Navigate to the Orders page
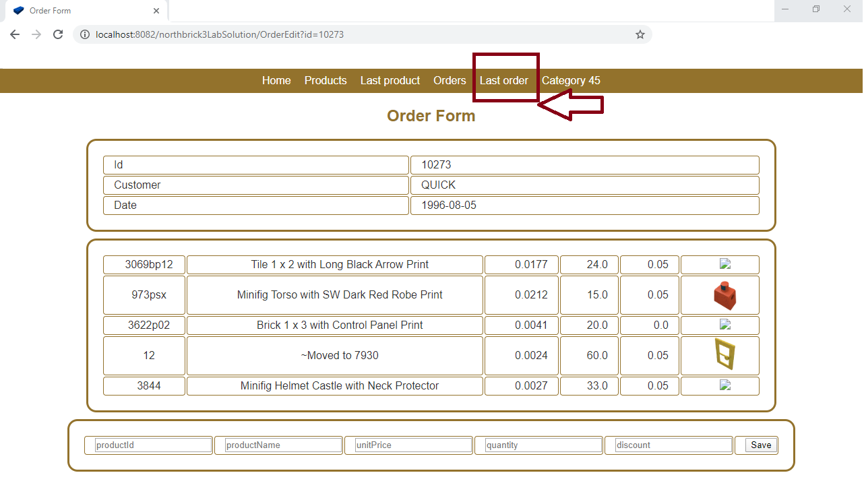 [x=450, y=81]
